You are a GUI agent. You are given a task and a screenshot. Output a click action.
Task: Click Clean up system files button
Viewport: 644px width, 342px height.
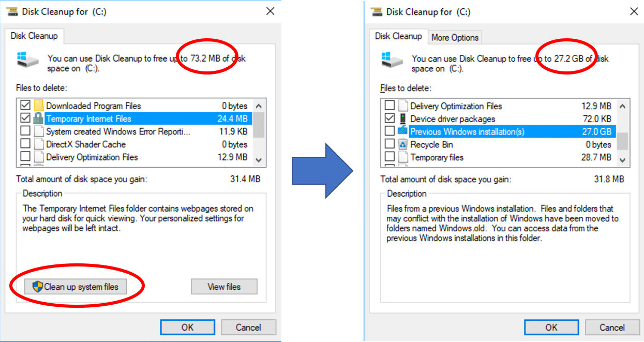tap(76, 287)
